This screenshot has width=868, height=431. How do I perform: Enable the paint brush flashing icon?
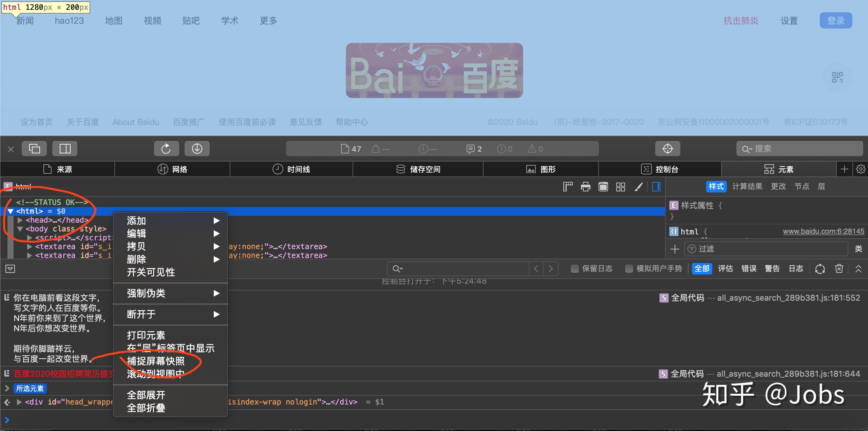[638, 187]
